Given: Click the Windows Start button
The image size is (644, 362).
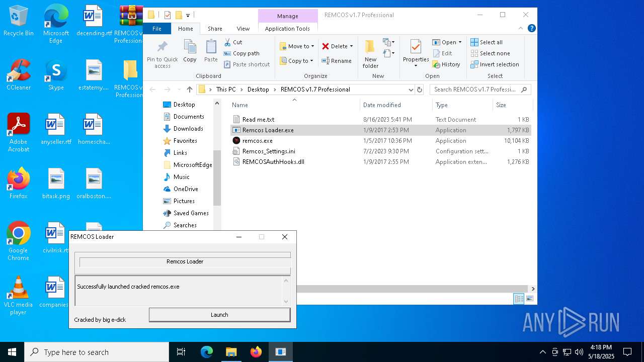Looking at the screenshot, I should pos(12,352).
